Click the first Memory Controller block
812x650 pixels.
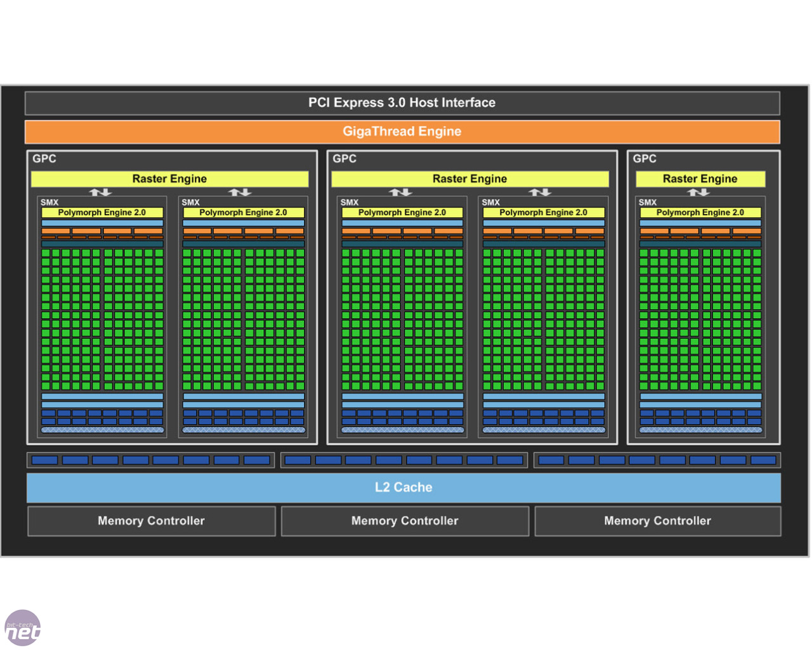(152, 521)
